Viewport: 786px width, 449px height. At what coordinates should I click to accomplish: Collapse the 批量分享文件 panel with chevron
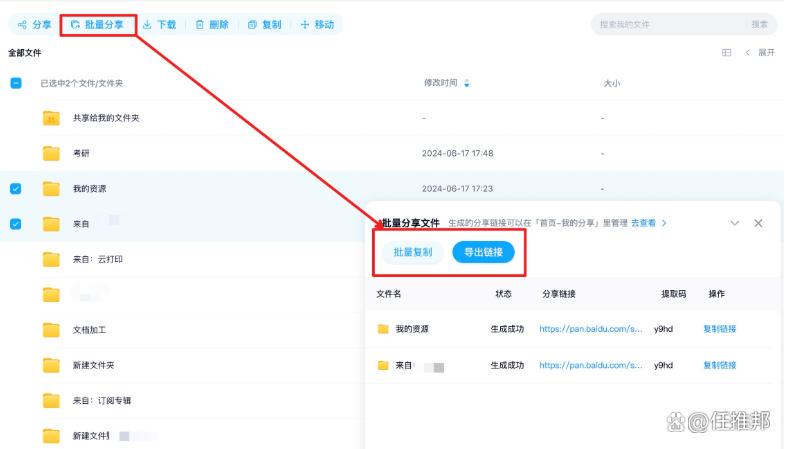(735, 223)
